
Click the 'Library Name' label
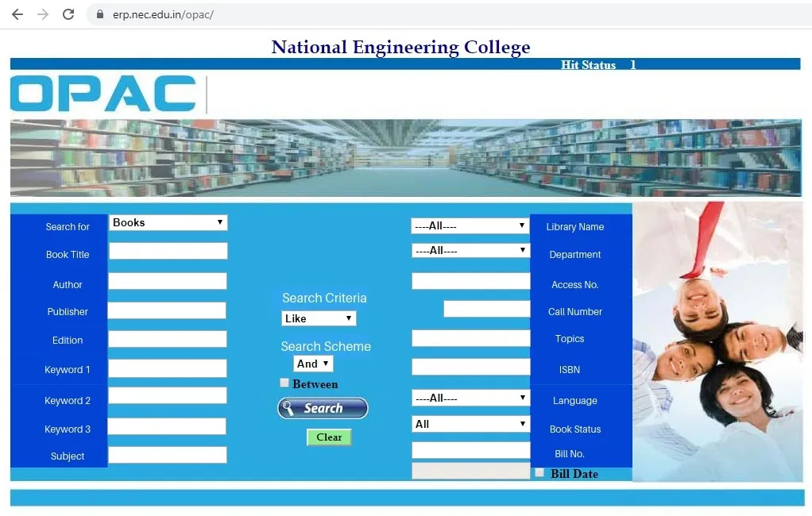574,227
